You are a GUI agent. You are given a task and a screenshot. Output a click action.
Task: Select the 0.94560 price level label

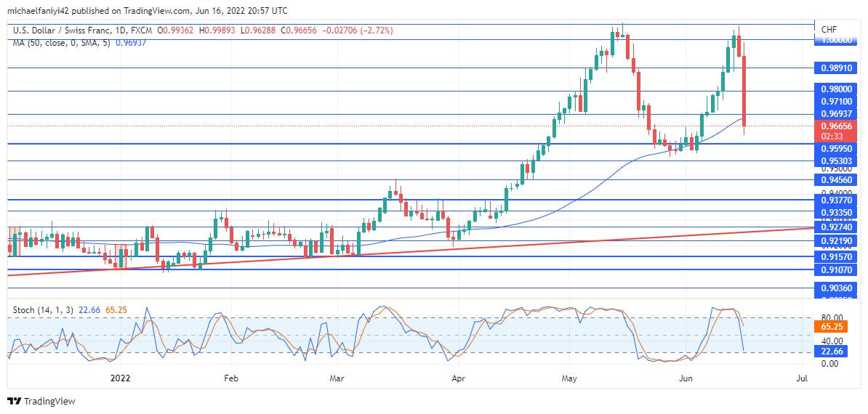pos(837,179)
